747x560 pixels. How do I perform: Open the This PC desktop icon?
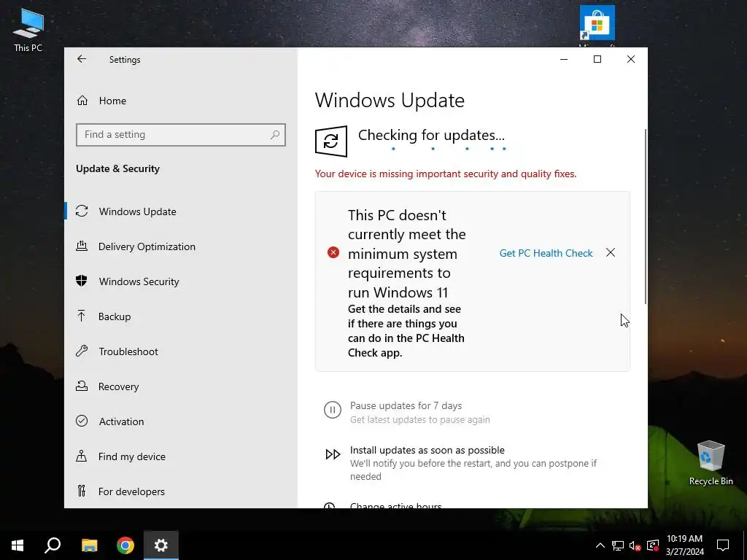click(x=28, y=30)
